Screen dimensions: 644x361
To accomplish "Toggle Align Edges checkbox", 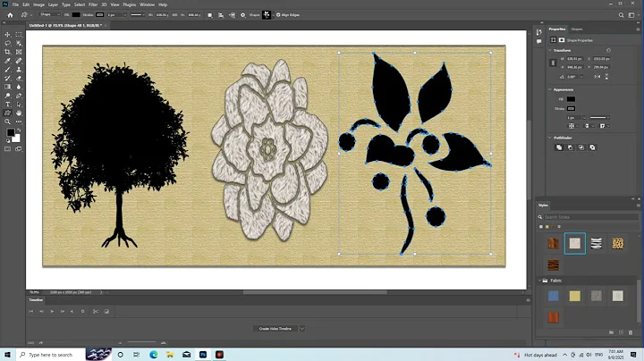I will 278,15.
